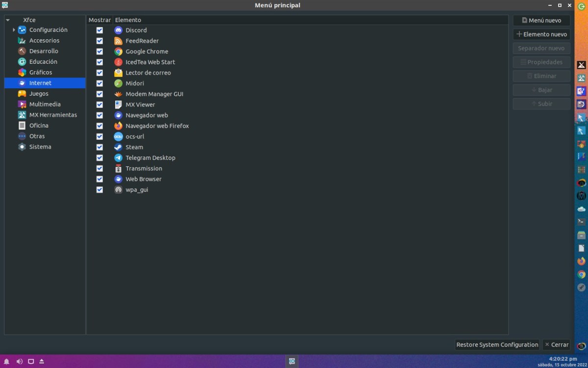
Task: Click the Transmission icon
Action: coord(118,168)
